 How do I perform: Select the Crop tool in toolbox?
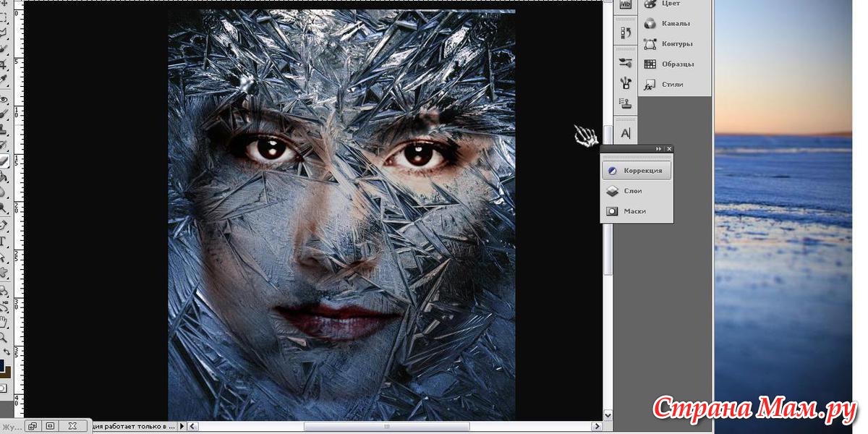(4, 65)
